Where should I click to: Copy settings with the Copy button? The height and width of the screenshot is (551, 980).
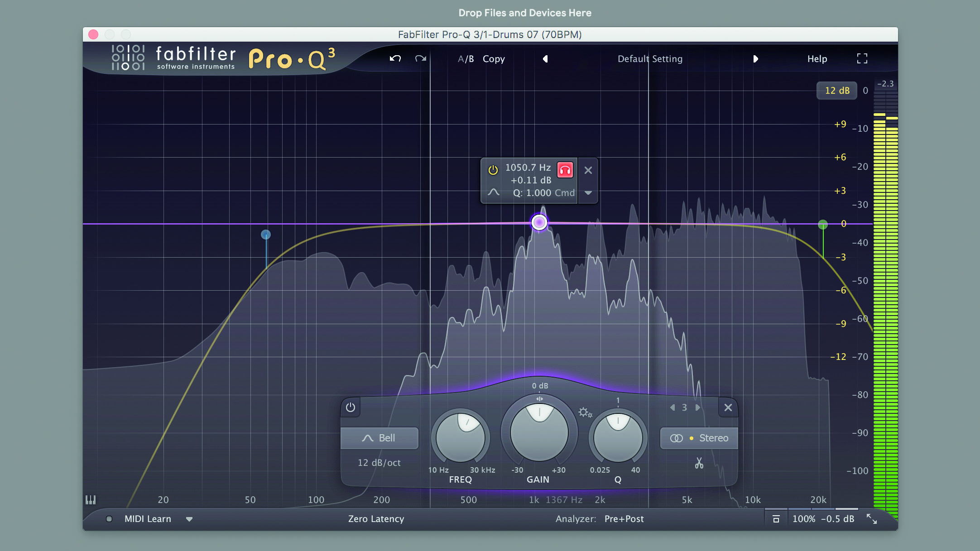494,59
